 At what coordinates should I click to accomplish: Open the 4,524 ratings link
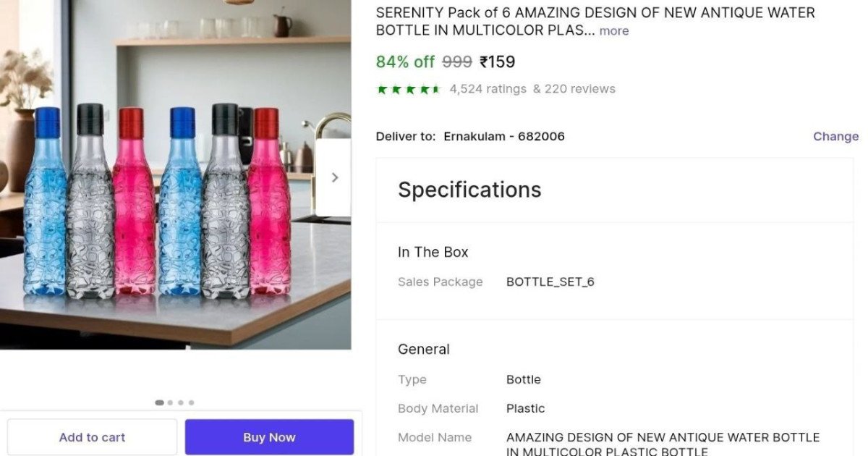pyautogui.click(x=488, y=89)
